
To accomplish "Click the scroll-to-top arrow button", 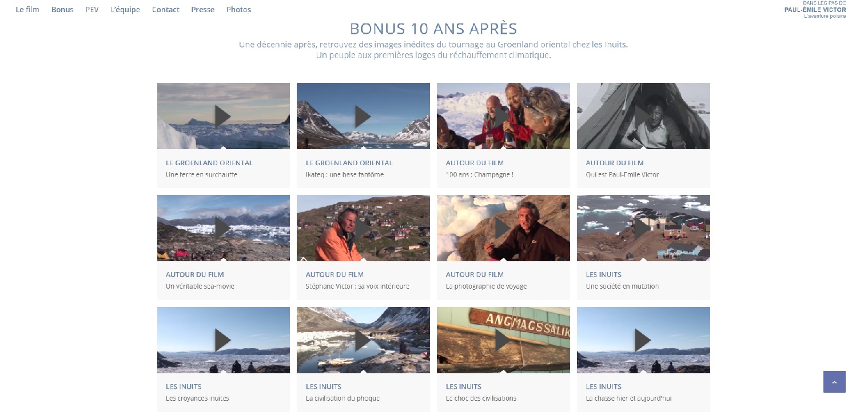I will pos(834,382).
